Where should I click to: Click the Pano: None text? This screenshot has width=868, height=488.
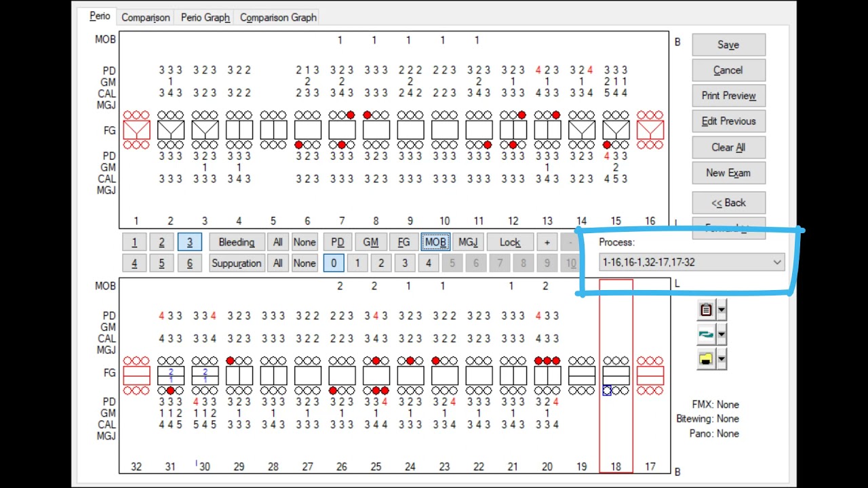pyautogui.click(x=714, y=434)
